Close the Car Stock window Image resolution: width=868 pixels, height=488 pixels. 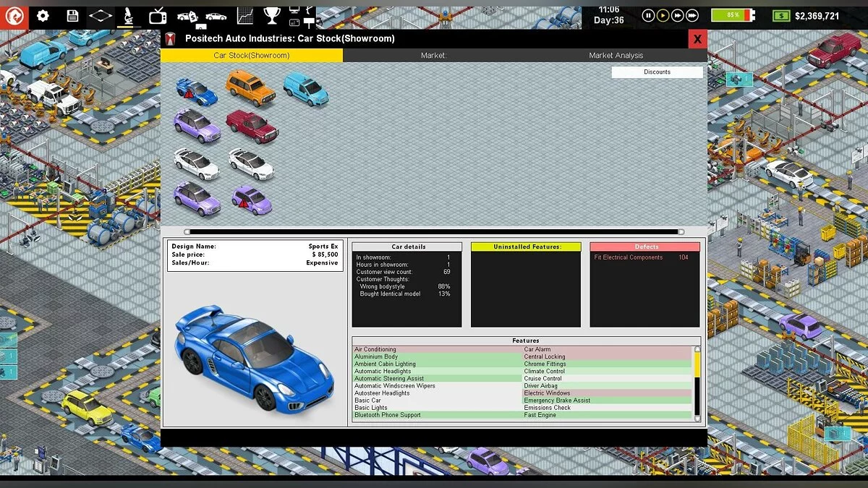[697, 39]
